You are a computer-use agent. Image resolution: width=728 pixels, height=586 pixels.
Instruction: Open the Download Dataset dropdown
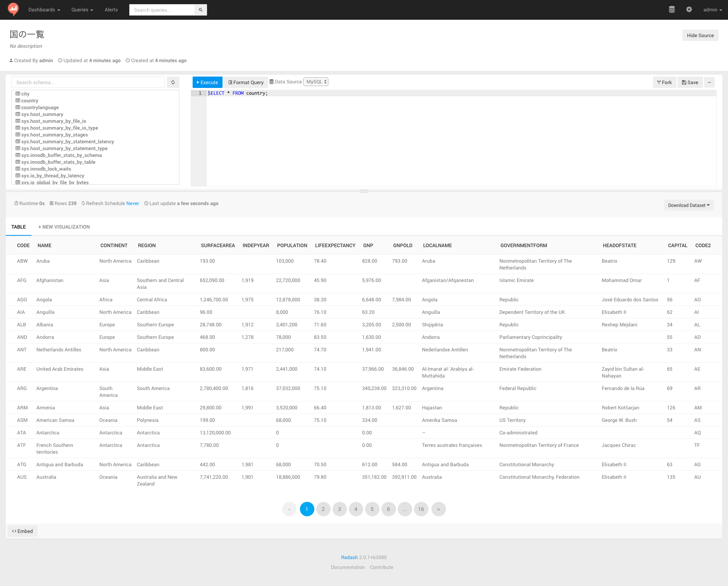[689, 205]
